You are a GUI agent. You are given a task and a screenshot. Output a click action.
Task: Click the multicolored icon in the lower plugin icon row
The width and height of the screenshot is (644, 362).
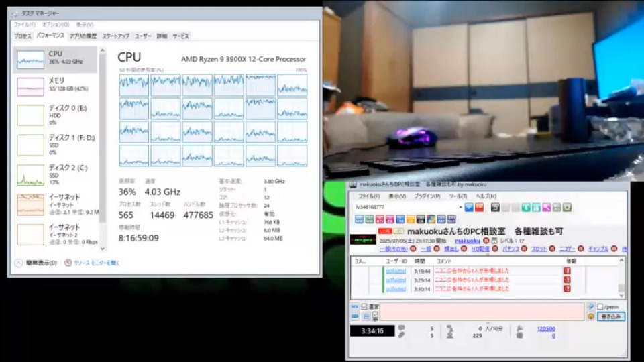point(431,219)
